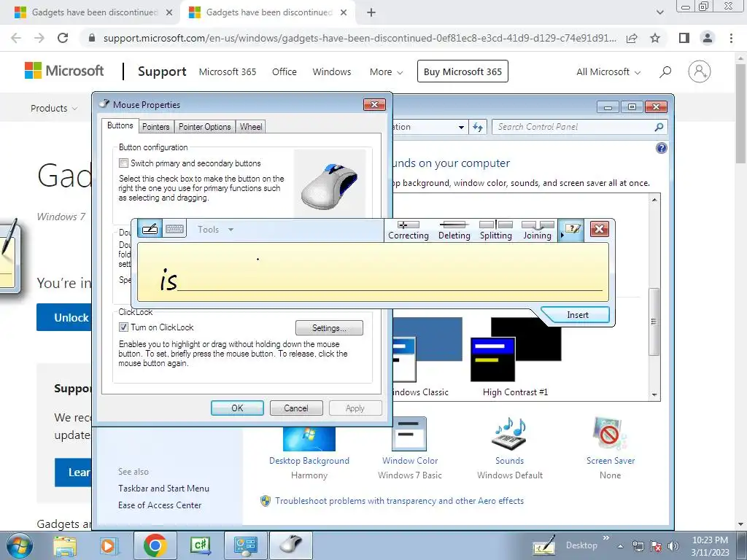Image resolution: width=747 pixels, height=560 pixels.
Task: Select the High Contrast #1 theme
Action: pos(516,357)
